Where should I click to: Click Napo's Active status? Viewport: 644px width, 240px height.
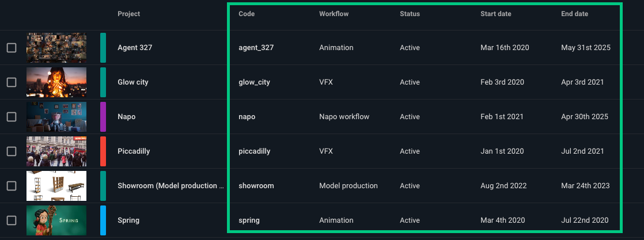pos(410,116)
